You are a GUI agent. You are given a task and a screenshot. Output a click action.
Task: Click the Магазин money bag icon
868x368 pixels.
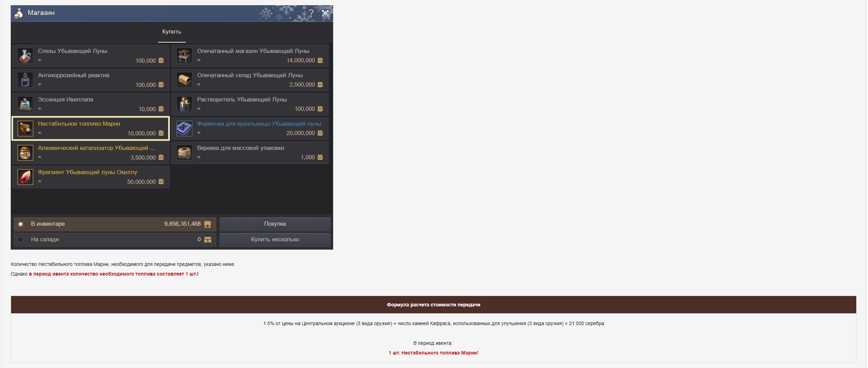tap(19, 13)
